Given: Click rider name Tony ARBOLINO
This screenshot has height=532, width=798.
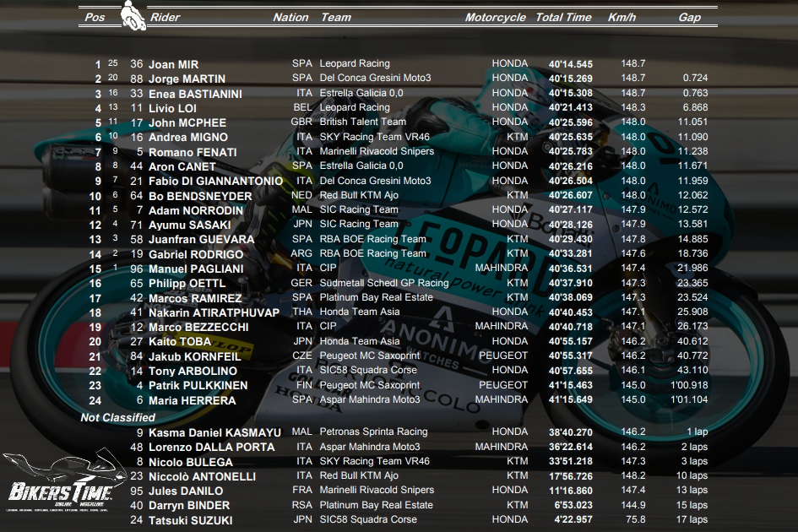Looking at the screenshot, I should 193,371.
